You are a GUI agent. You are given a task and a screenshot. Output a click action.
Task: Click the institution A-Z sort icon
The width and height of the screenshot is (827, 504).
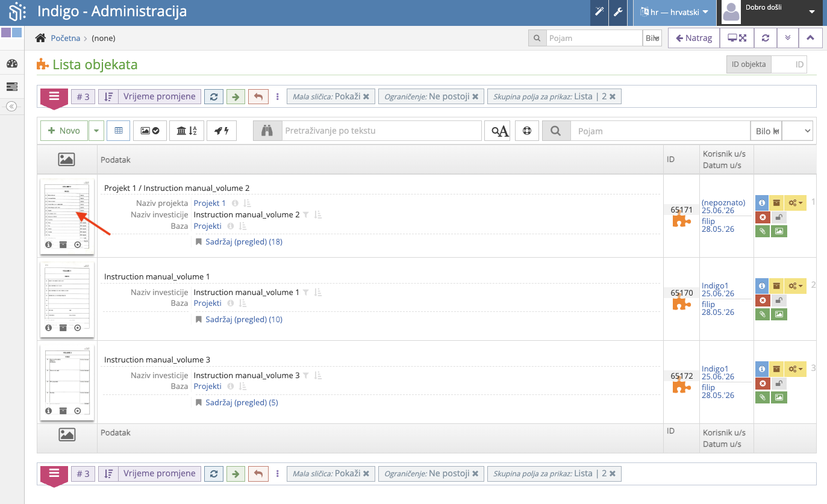tap(187, 131)
